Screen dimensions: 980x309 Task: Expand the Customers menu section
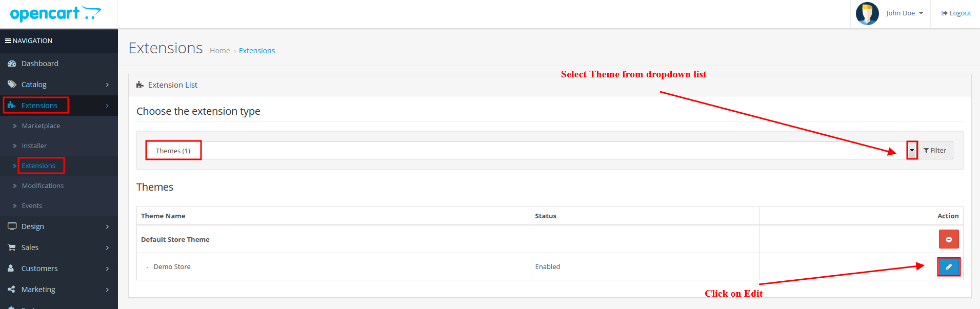(x=39, y=269)
